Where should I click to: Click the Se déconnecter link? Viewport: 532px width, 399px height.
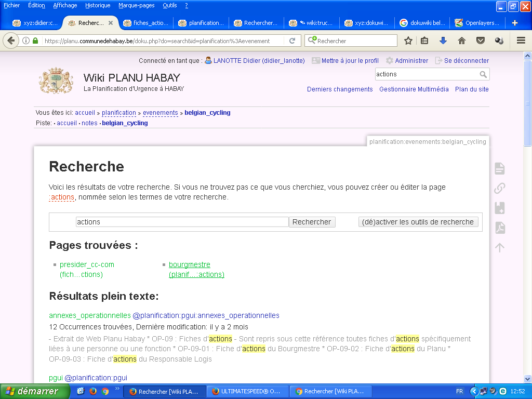(x=466, y=61)
